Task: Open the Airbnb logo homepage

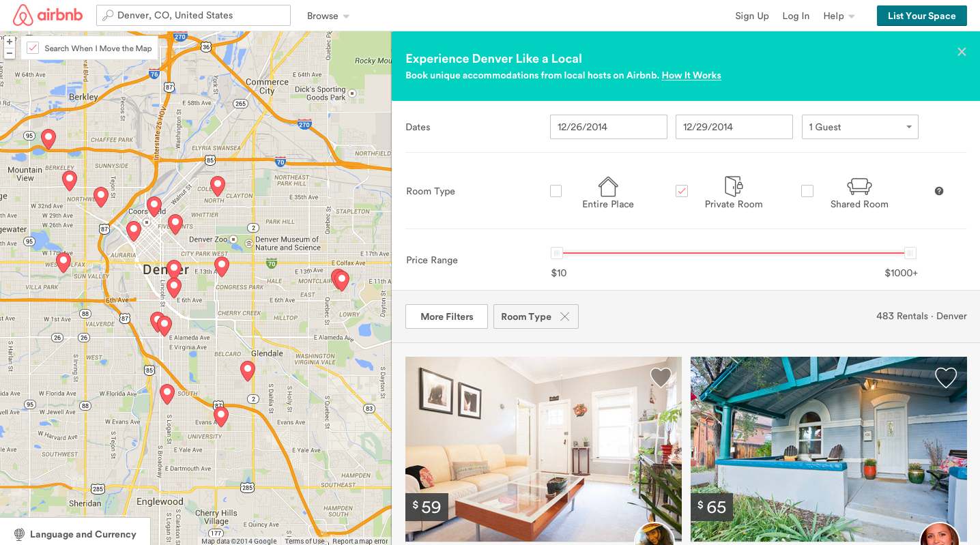Action: 48,15
